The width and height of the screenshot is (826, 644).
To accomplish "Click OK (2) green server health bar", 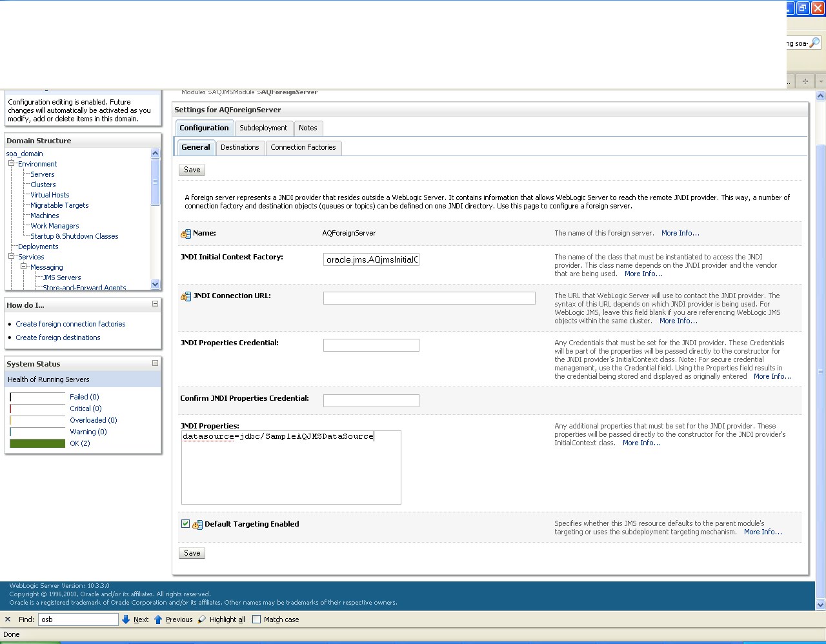I will (x=37, y=443).
